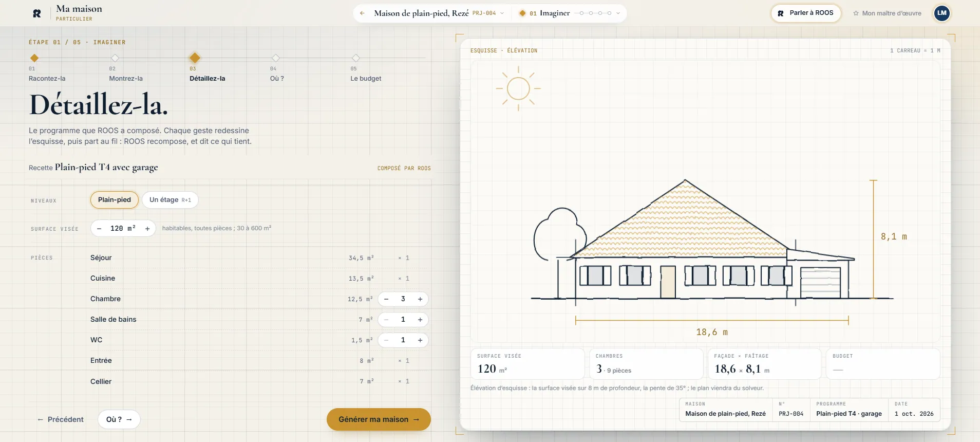The image size is (980, 442).
Task: Click the ROOS logo icon at top left
Action: point(37,13)
